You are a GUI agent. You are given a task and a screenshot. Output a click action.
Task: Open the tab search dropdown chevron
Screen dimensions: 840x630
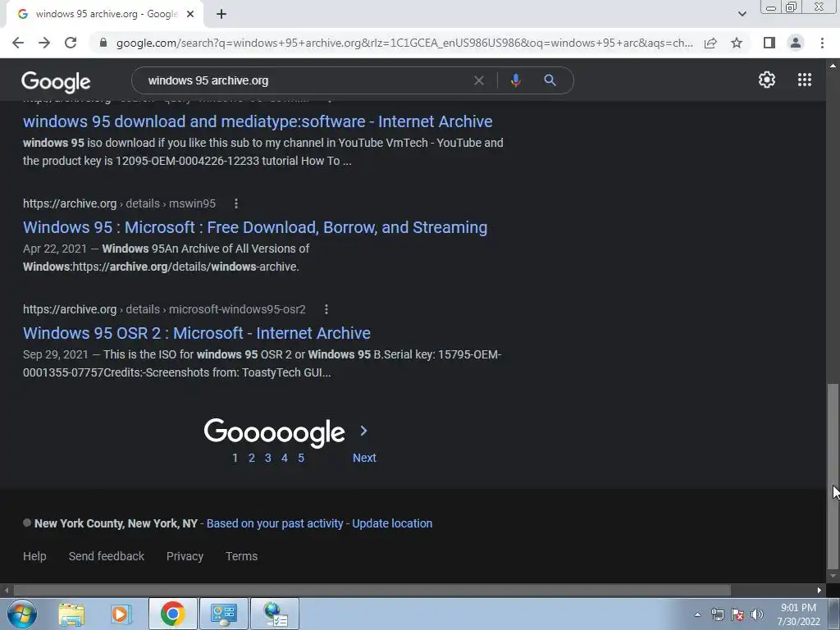pyautogui.click(x=742, y=14)
